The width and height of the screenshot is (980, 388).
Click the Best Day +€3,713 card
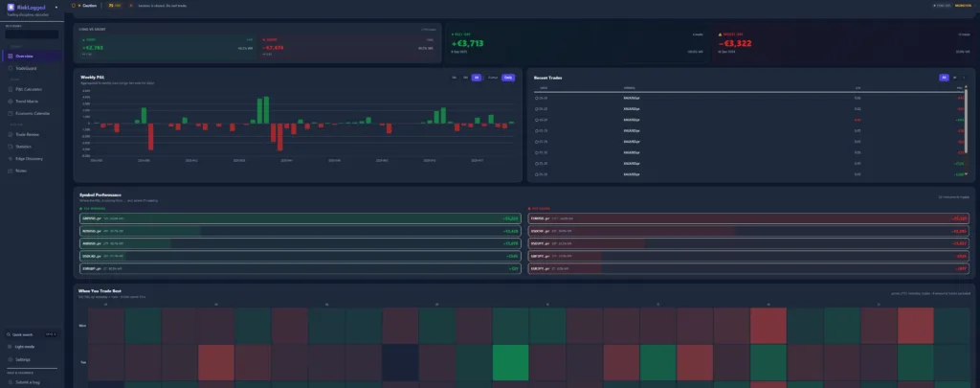(x=577, y=44)
